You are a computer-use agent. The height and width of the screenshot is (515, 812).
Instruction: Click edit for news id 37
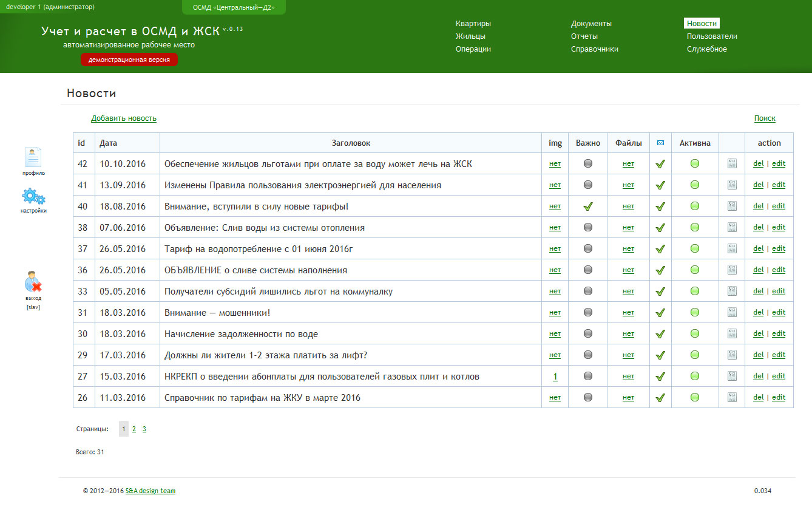click(779, 248)
